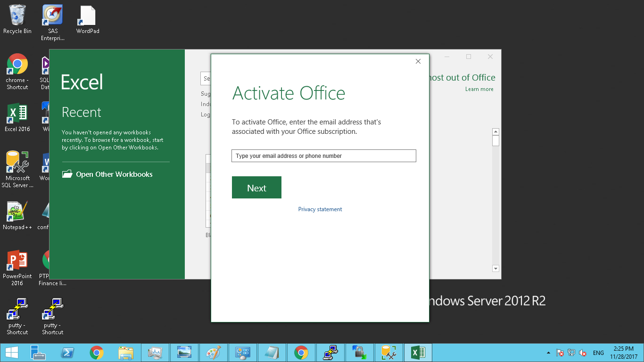Click the Learn more link
644x362 pixels.
[x=479, y=89]
